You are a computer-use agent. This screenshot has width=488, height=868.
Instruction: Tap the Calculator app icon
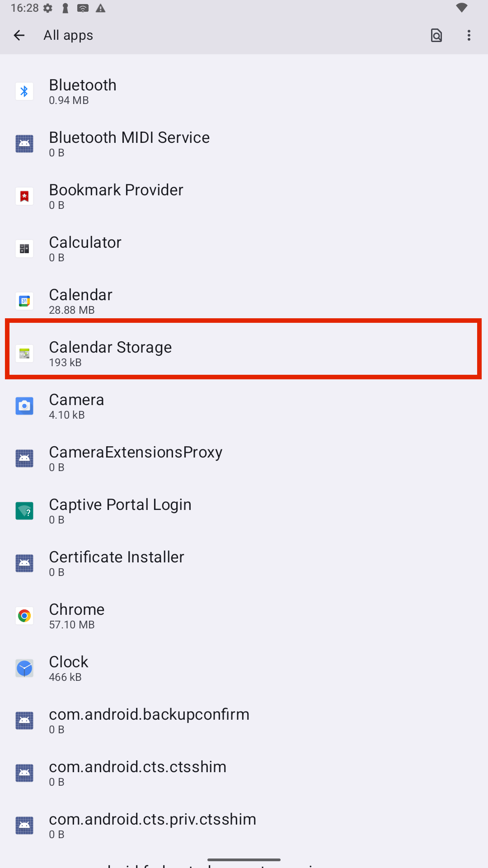coord(24,249)
